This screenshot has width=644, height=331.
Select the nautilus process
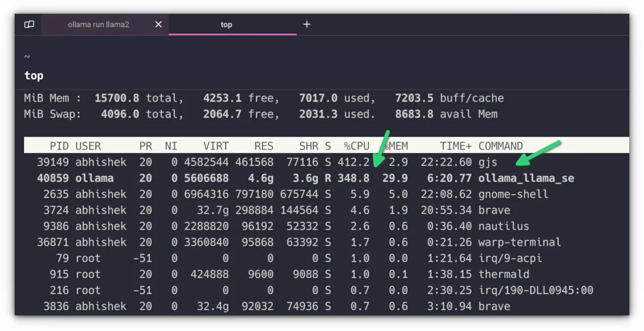pyautogui.click(x=504, y=226)
